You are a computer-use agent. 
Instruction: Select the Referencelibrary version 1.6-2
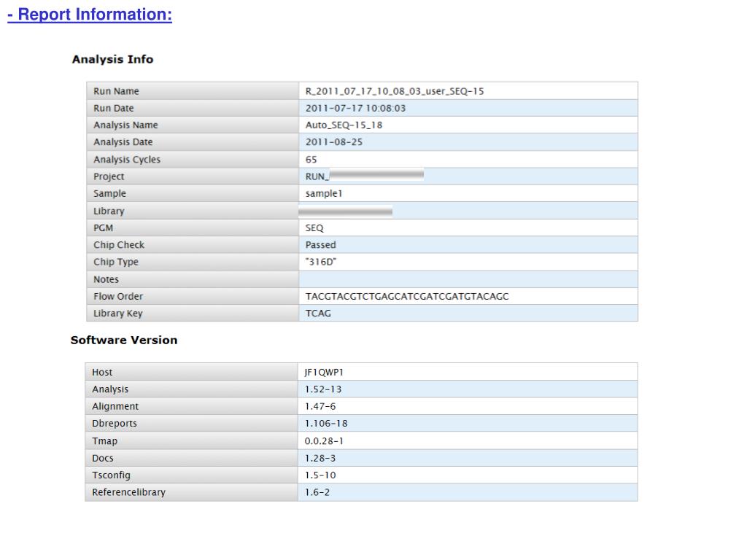tap(317, 492)
